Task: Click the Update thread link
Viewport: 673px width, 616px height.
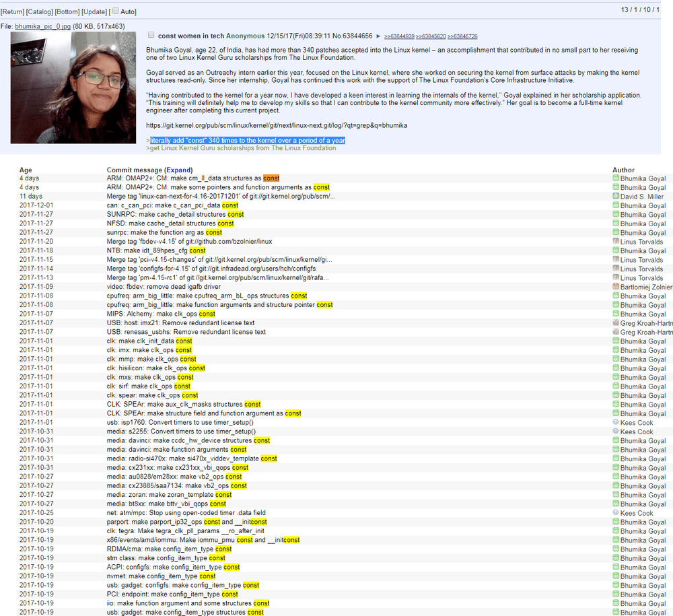Action: pyautogui.click(x=94, y=12)
